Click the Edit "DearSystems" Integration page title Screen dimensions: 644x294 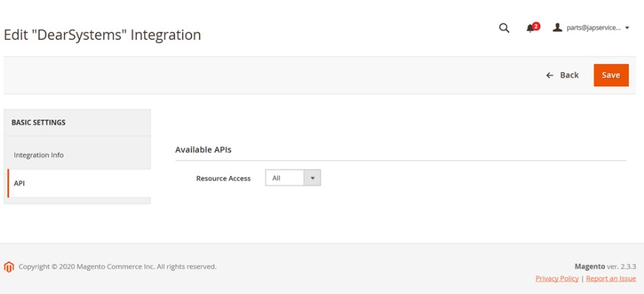coord(102,35)
